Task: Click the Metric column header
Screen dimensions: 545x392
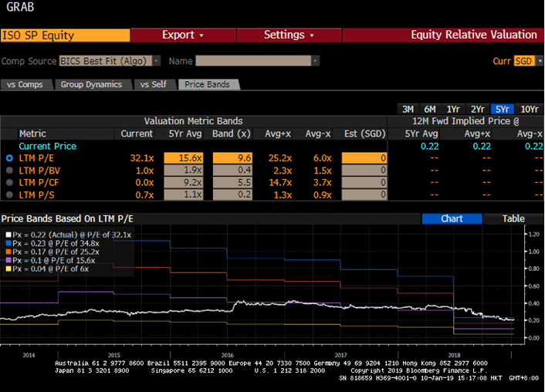Action: 32,133
